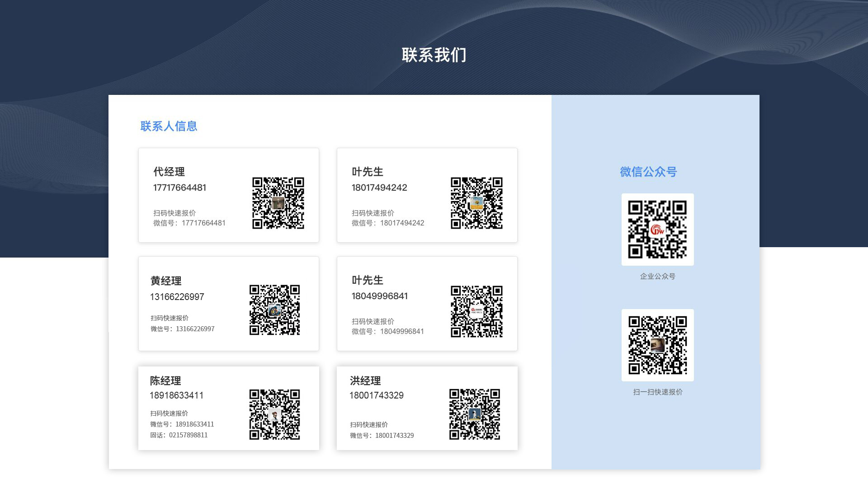Screen dimensions: 868x488
Task: Click 代经理's WeChat QR code
Action: pos(278,203)
